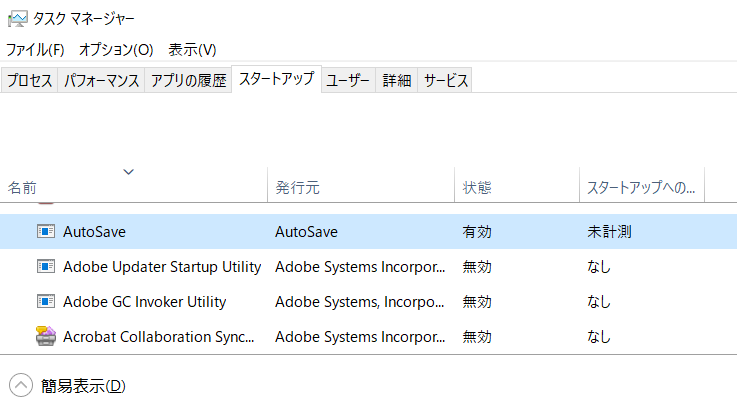The height and width of the screenshot is (407, 737).
Task: Switch to the ユーザー tab
Action: point(348,80)
